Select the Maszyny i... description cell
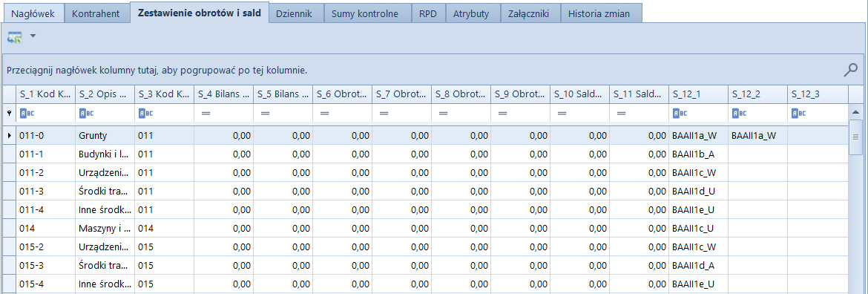Image resolution: width=868 pixels, height=294 pixels. [105, 228]
